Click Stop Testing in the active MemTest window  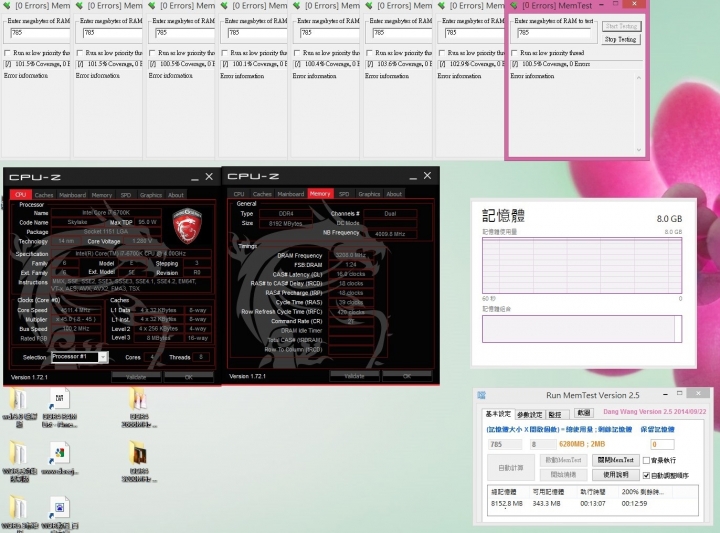(x=620, y=39)
